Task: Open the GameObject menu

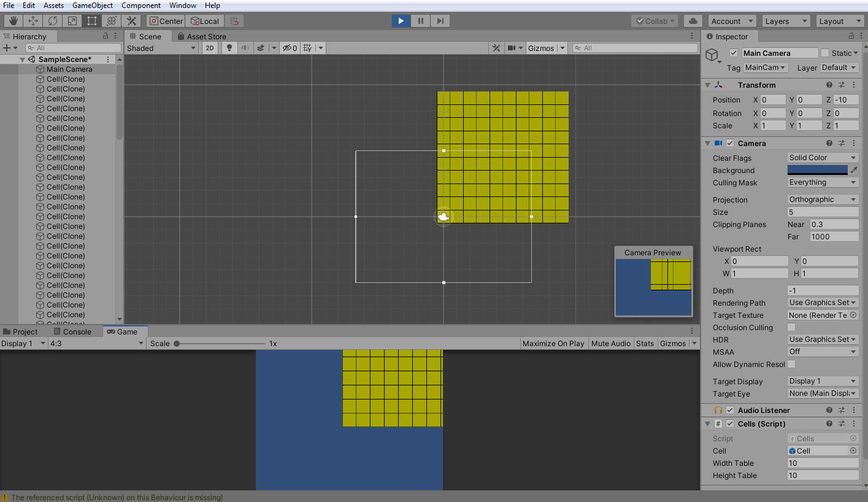Action: click(93, 6)
